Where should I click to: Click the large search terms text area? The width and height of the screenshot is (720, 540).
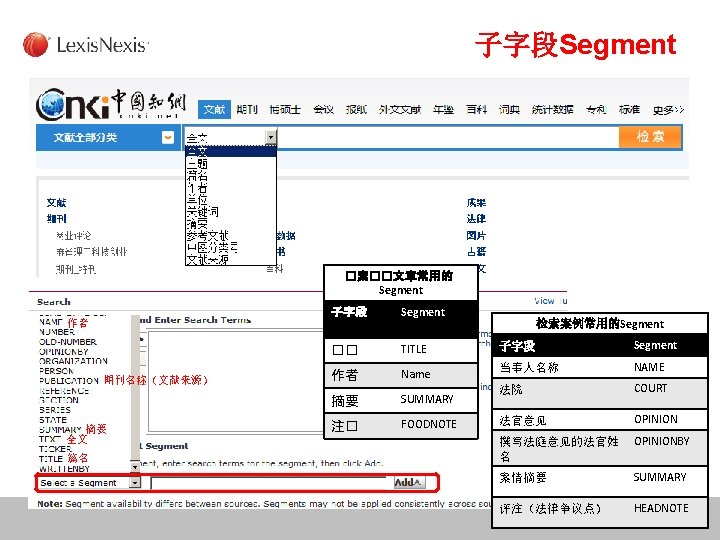coord(236,381)
